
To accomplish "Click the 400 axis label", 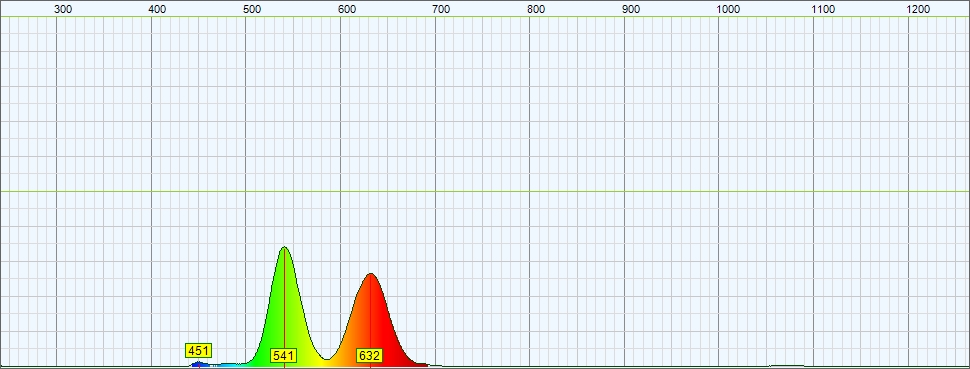I will pyautogui.click(x=158, y=9).
